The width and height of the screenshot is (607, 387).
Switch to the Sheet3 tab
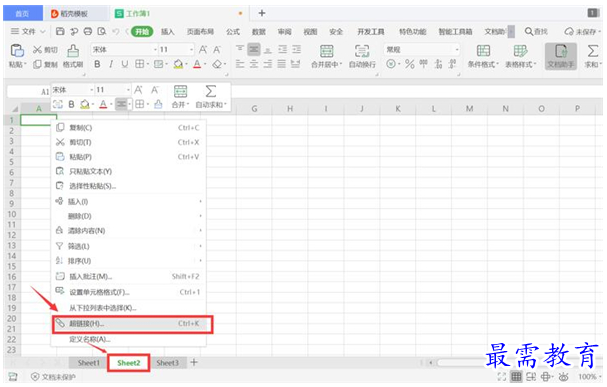(167, 363)
